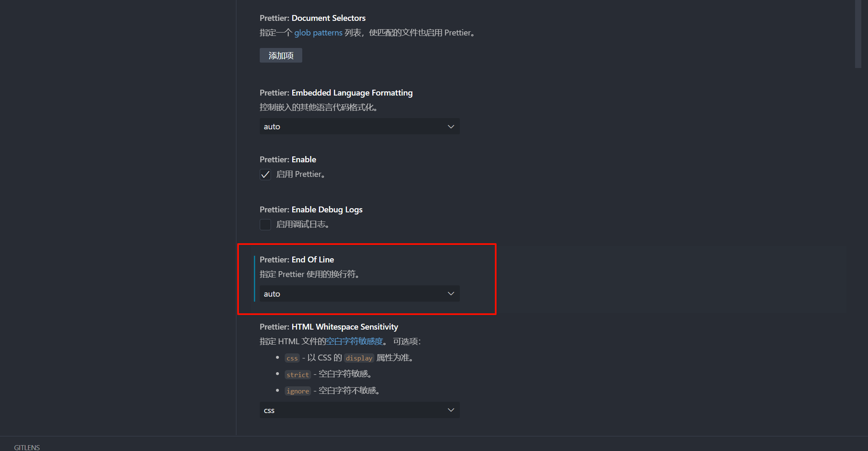868x451 pixels.
Task: Open HTML Whitespace Sensitivity css dropdown
Action: click(359, 410)
